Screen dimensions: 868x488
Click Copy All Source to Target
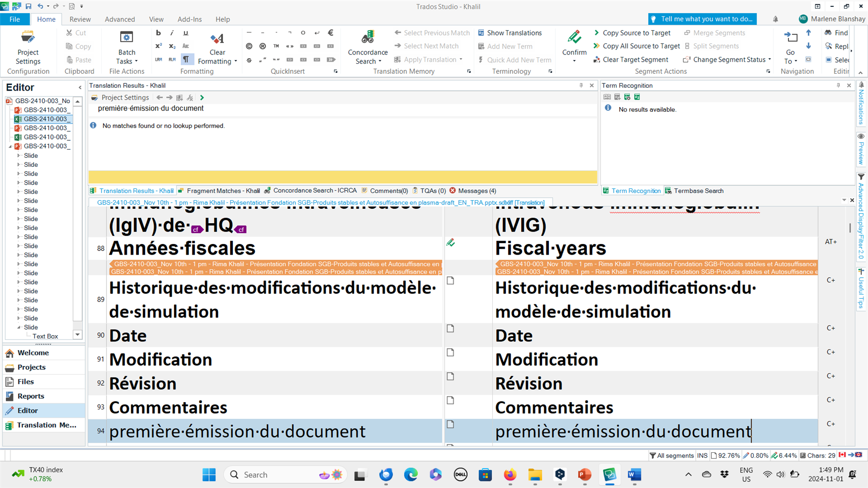pos(636,46)
